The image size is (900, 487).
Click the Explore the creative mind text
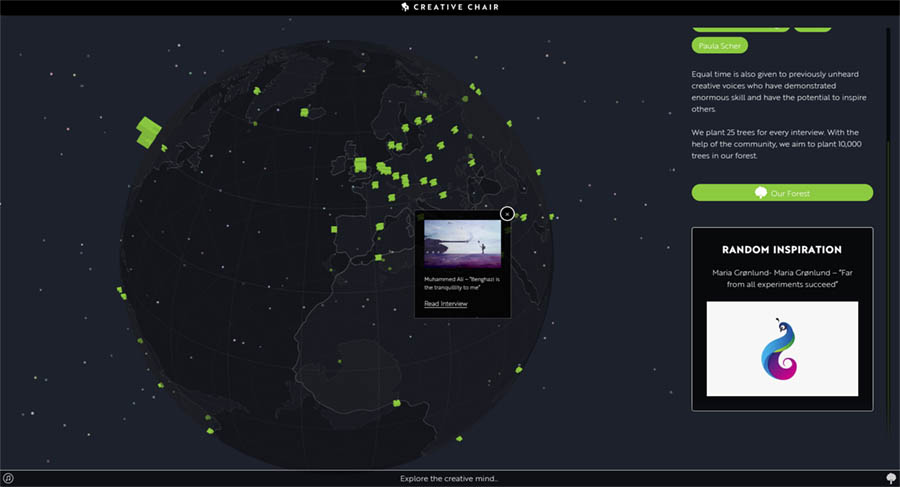tap(449, 478)
